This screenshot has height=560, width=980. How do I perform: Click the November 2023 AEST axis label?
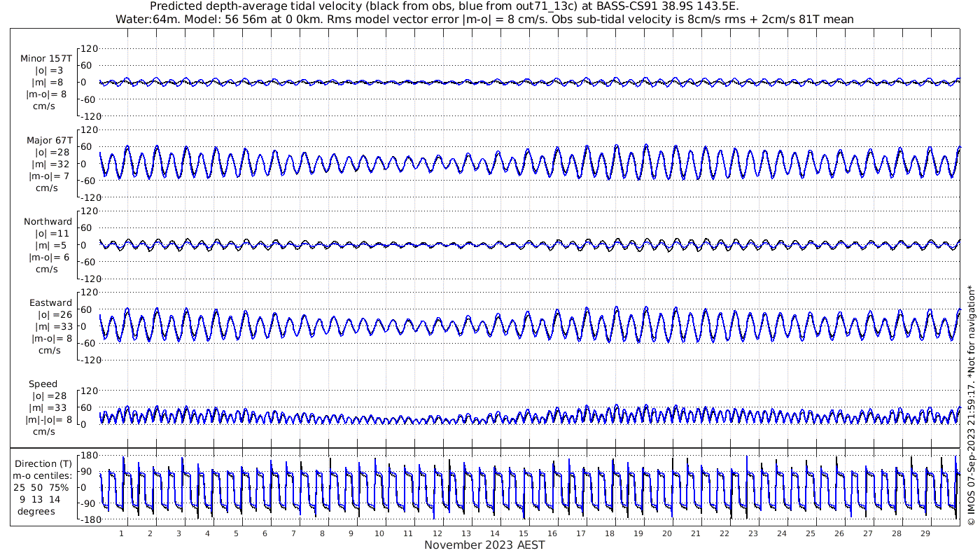point(484,545)
